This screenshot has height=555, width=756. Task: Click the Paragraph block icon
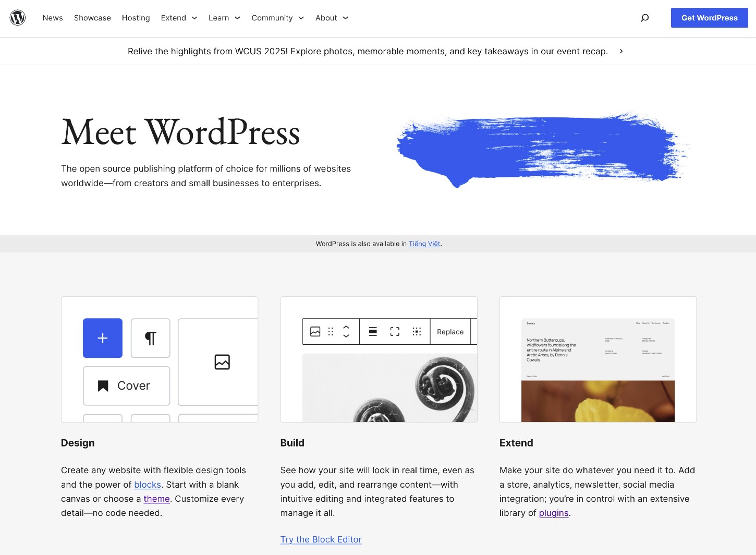tap(150, 338)
